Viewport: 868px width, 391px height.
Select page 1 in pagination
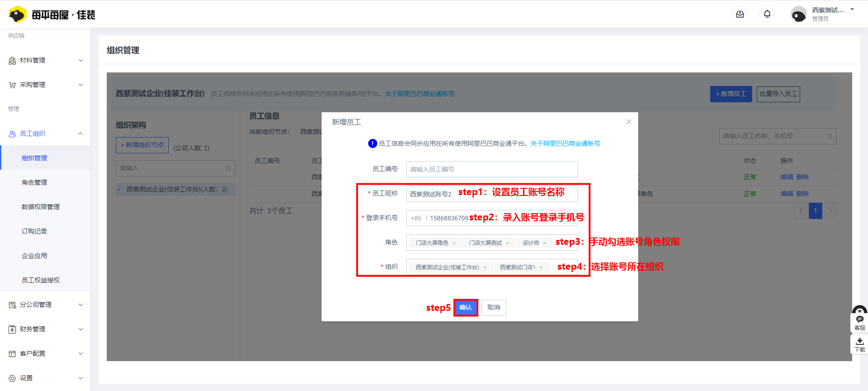pyautogui.click(x=816, y=211)
